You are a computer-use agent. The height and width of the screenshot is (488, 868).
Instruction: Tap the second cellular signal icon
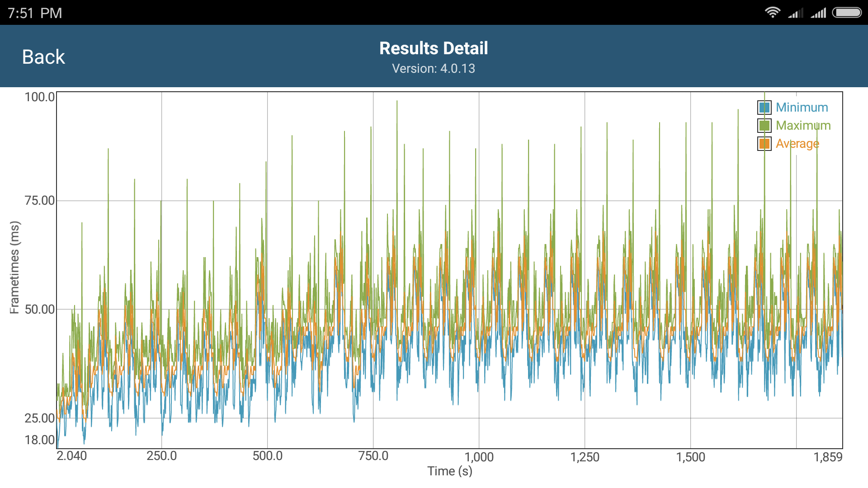click(818, 13)
